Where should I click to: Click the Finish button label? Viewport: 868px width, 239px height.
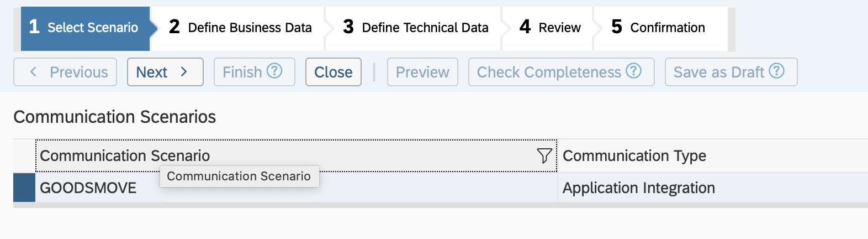tap(242, 72)
